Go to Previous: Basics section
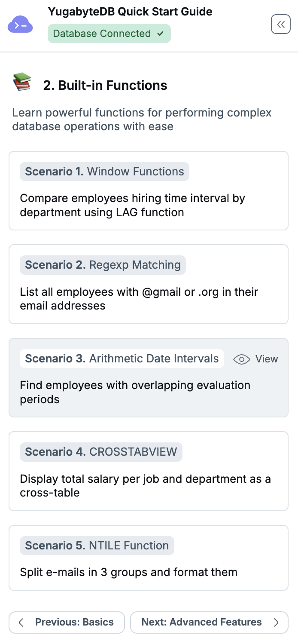The height and width of the screenshot is (644, 298). (x=67, y=622)
